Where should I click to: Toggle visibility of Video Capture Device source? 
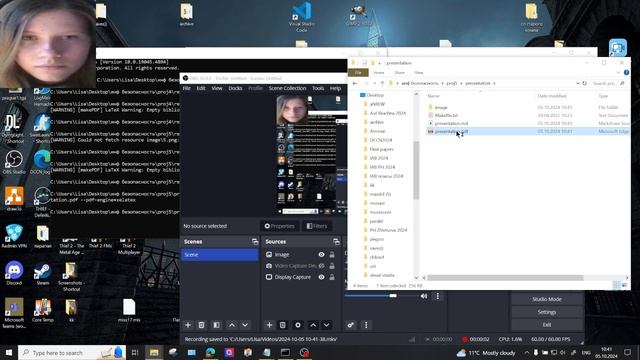coord(322,266)
